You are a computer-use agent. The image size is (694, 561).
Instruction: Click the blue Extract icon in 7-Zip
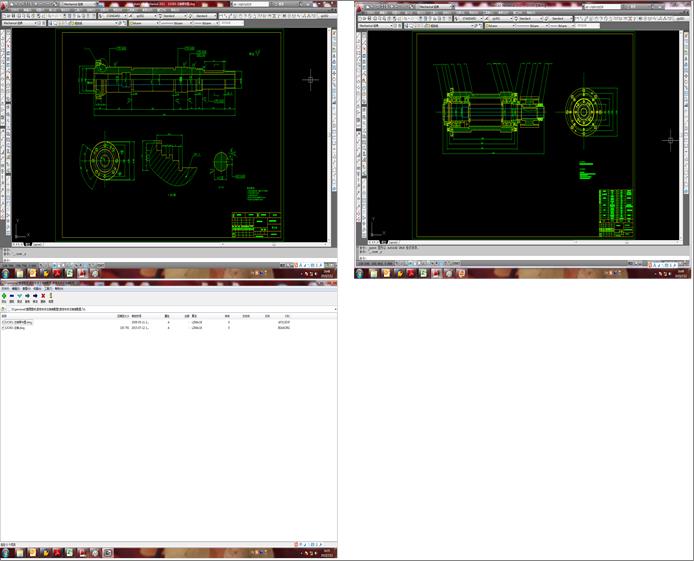pyautogui.click(x=12, y=296)
